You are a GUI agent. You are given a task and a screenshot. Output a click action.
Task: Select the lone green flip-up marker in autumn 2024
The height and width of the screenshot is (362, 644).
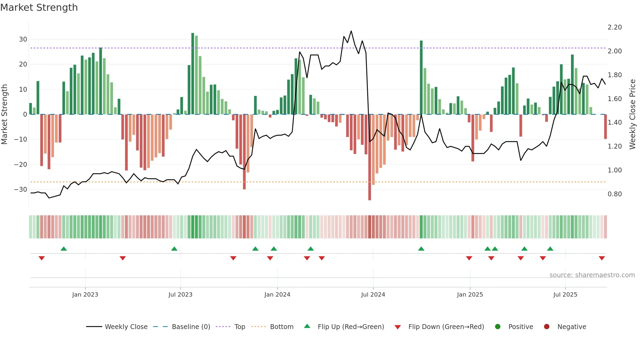pyautogui.click(x=421, y=249)
